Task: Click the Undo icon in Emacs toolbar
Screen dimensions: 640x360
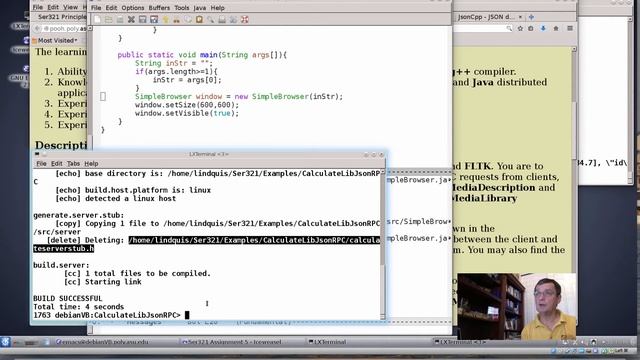Action: point(165,19)
